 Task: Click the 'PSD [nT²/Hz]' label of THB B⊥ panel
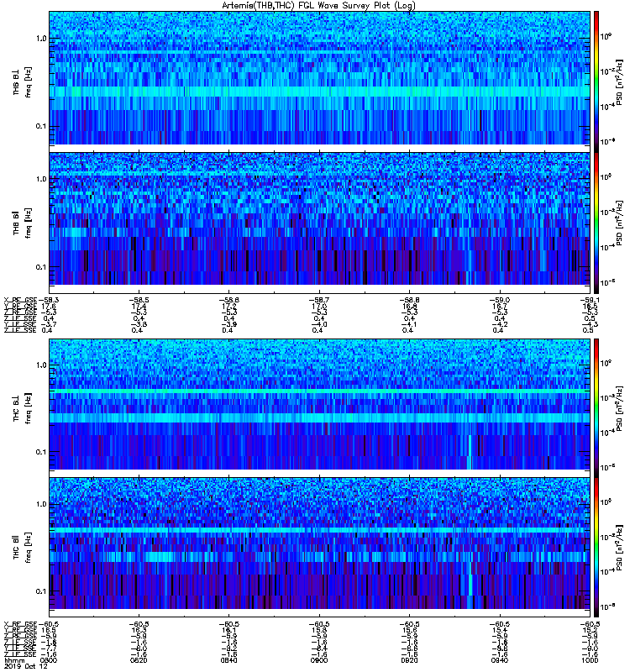619,82
